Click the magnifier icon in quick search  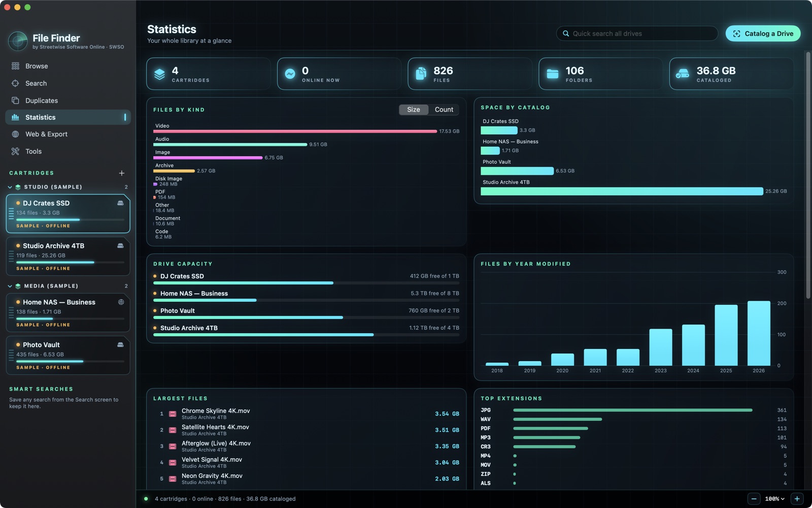566,34
